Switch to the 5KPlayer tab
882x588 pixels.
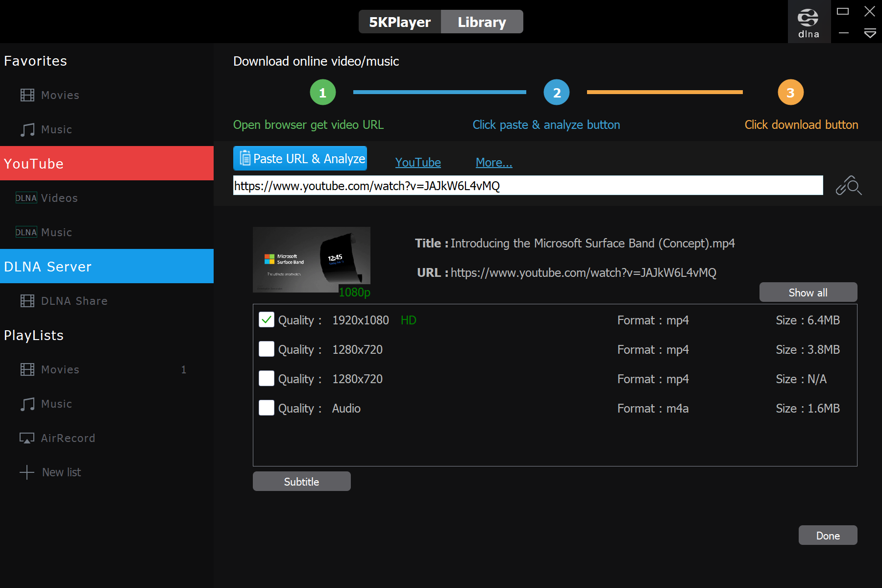coord(399,22)
